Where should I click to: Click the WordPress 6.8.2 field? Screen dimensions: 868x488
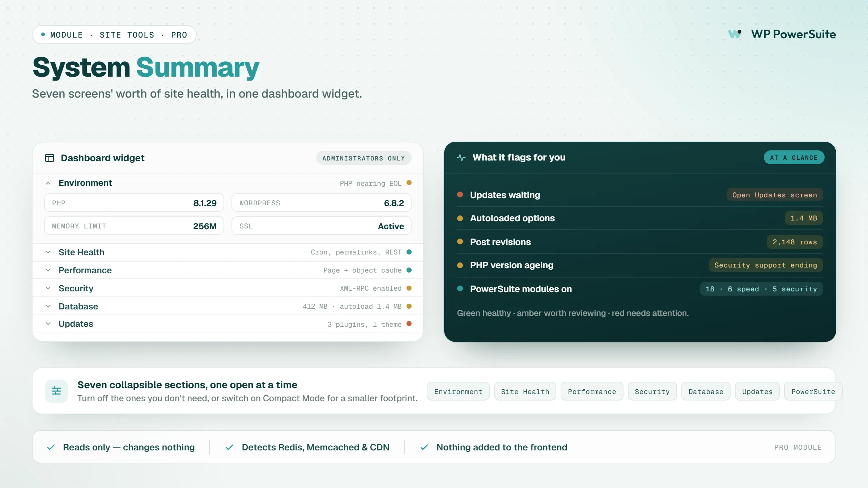322,203
